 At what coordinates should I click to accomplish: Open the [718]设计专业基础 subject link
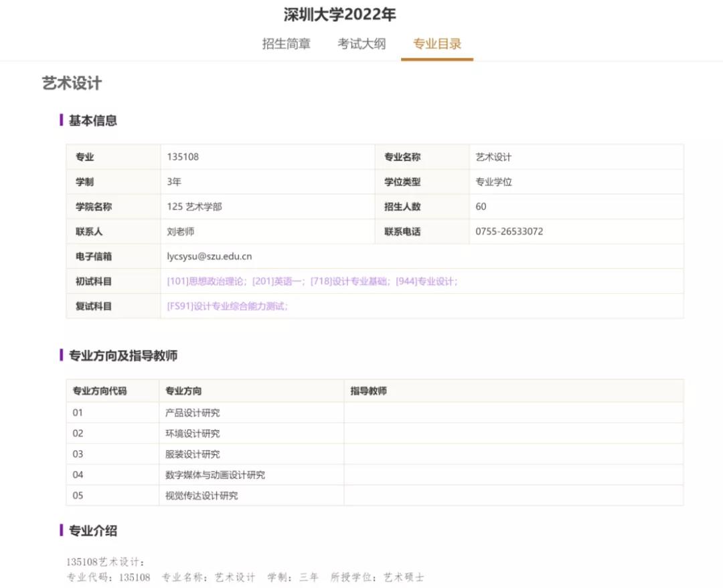coord(350,281)
